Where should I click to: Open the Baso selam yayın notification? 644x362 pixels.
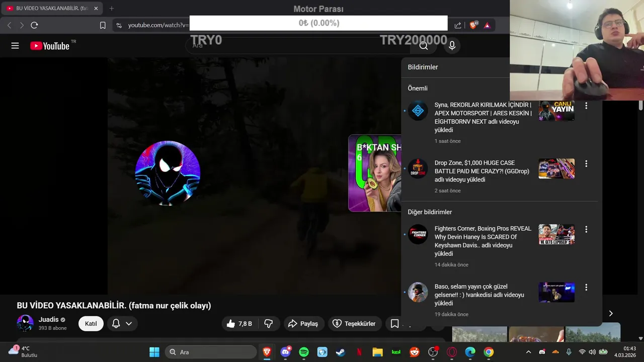(x=479, y=295)
